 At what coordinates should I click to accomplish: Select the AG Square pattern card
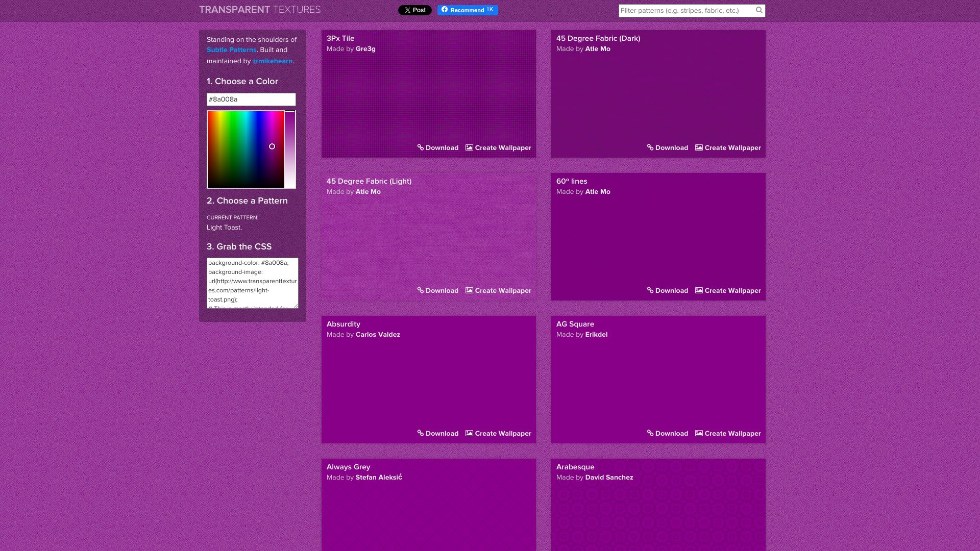tap(658, 380)
